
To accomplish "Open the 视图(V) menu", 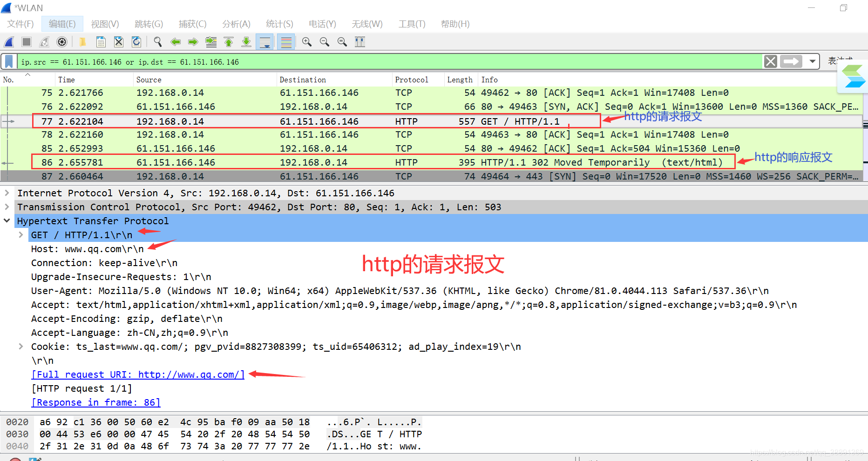I will (x=105, y=24).
